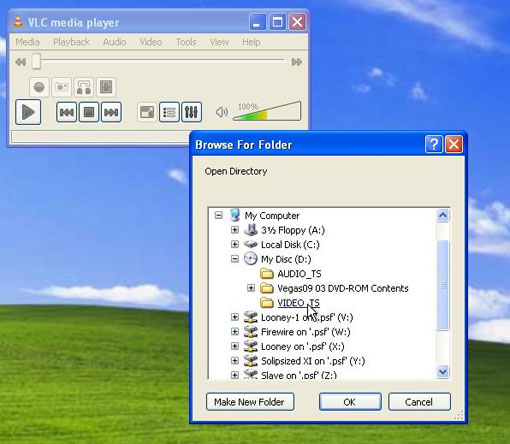Viewport: 510px width, 444px height.
Task: Click the Previous track button in VLC
Action: point(66,112)
